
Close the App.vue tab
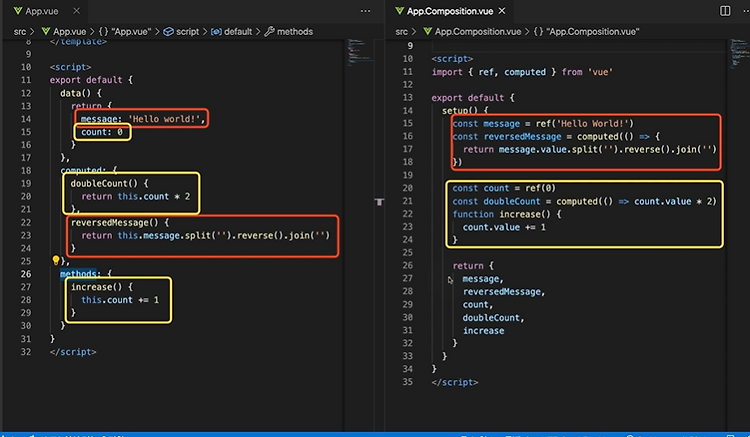pos(77,11)
